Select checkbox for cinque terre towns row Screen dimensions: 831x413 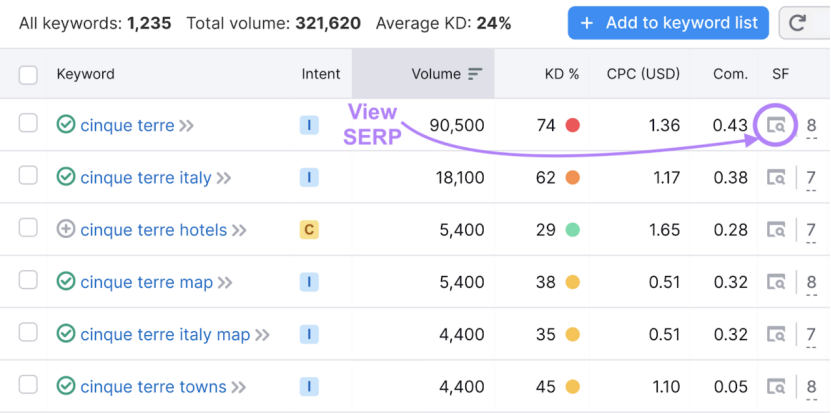pos(28,386)
